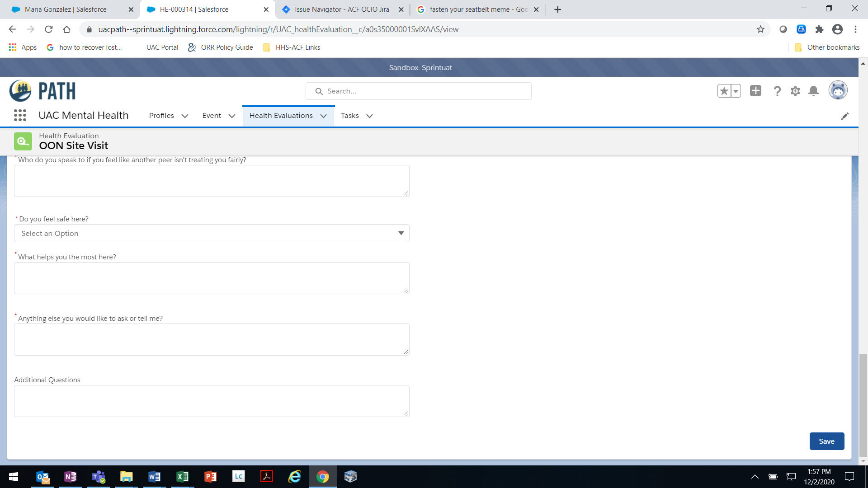
Task: Select the Health Evaluations tab
Action: click(x=281, y=116)
